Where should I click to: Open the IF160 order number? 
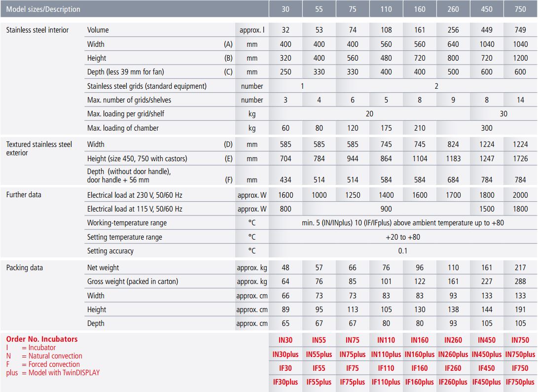point(420,368)
